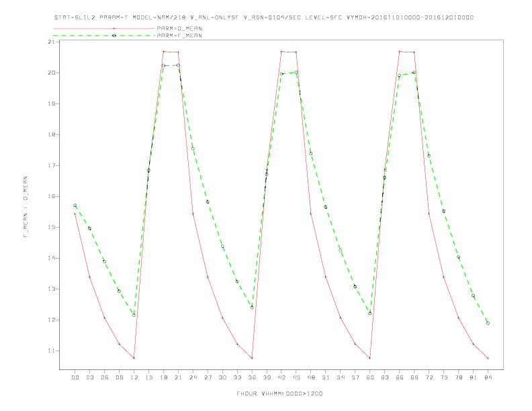The width and height of the screenshot is (532, 411).
Task: Click x-axis forecast hour label 45
Action: [x=296, y=377]
